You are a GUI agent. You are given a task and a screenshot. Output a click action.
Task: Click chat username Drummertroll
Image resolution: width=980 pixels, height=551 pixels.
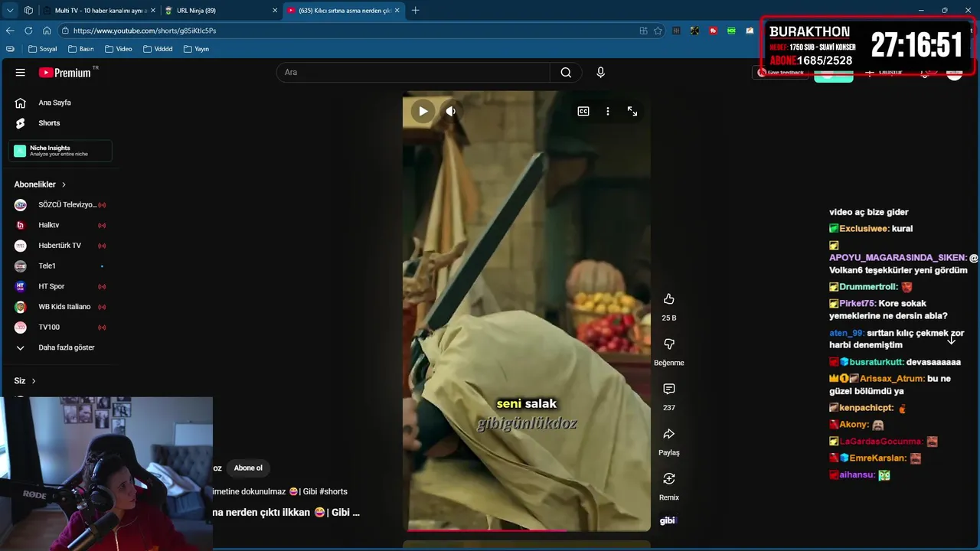868,287
